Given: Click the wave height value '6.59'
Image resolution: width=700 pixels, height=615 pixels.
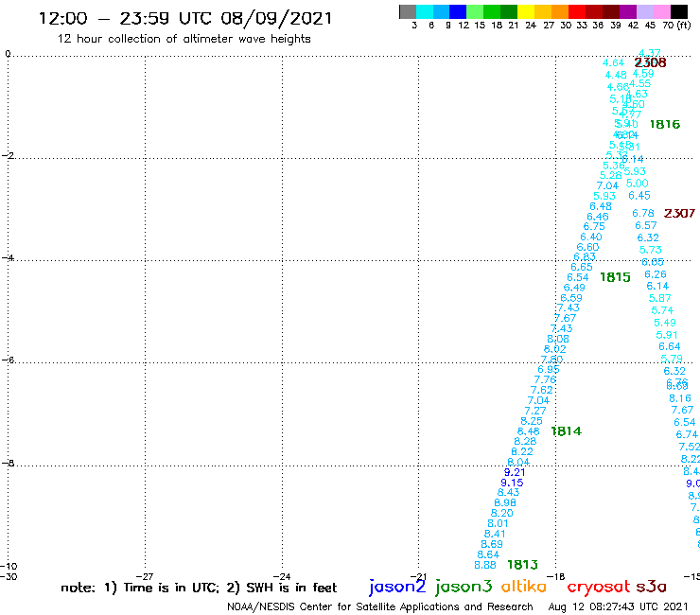Looking at the screenshot, I should (571, 298).
